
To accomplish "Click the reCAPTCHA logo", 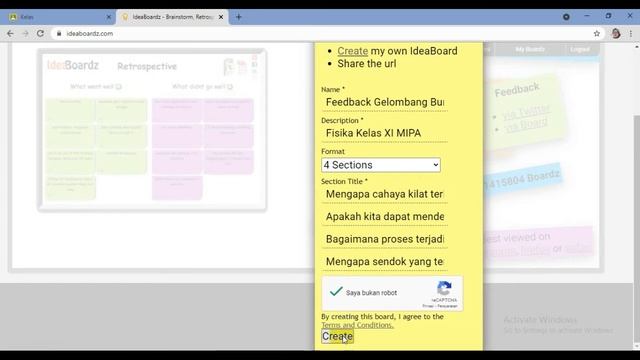I will 444,288.
